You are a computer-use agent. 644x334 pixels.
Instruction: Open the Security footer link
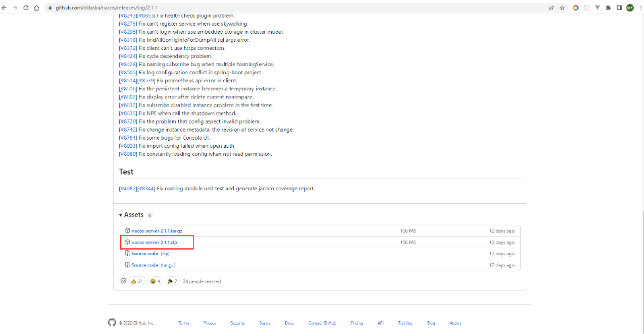point(237,323)
